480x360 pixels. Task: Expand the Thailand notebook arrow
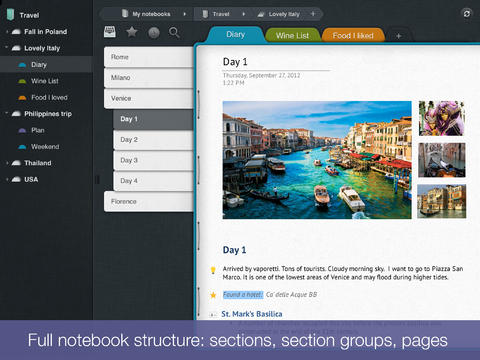[7, 163]
